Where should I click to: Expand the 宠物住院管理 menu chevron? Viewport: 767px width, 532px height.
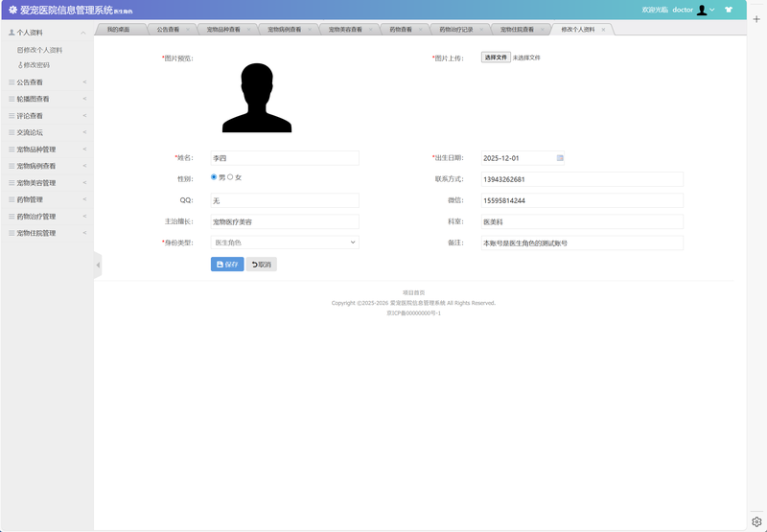[84, 233]
